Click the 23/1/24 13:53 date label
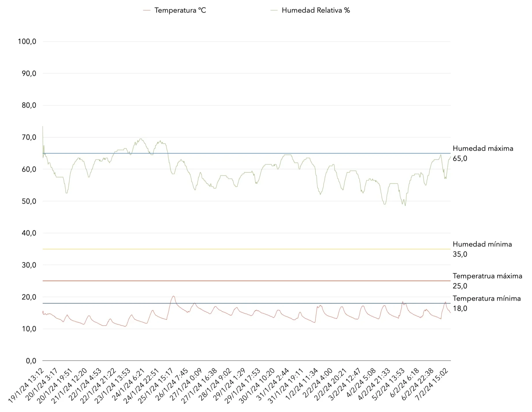 tap(113, 385)
